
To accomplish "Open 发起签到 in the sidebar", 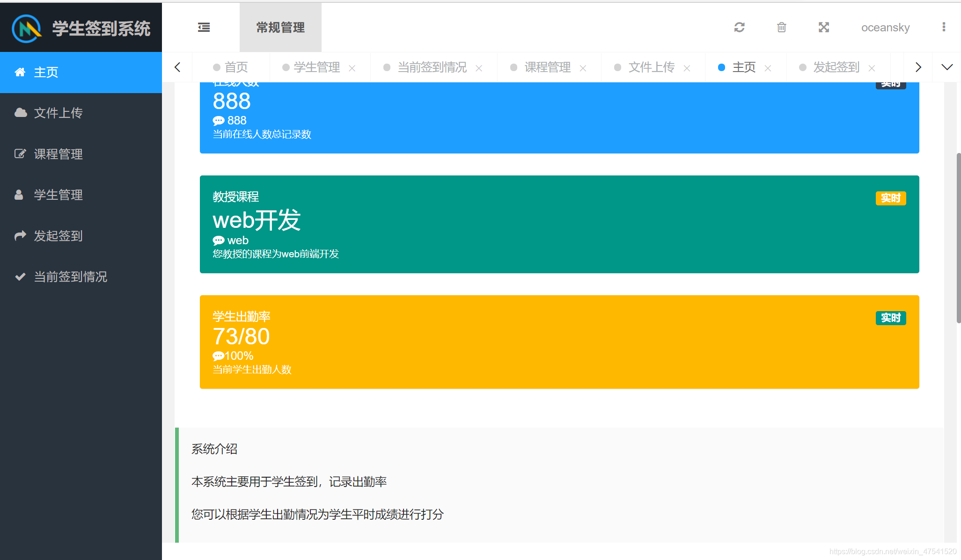I will pos(81,236).
